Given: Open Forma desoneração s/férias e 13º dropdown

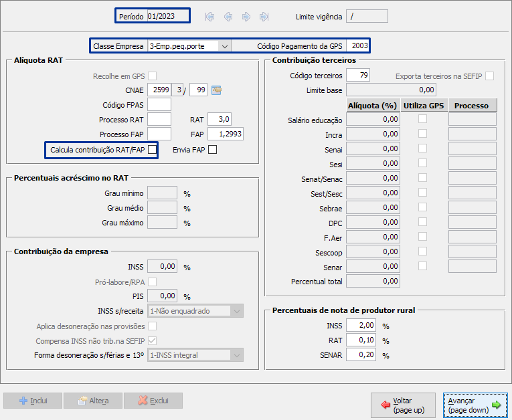Looking at the screenshot, I should point(236,355).
